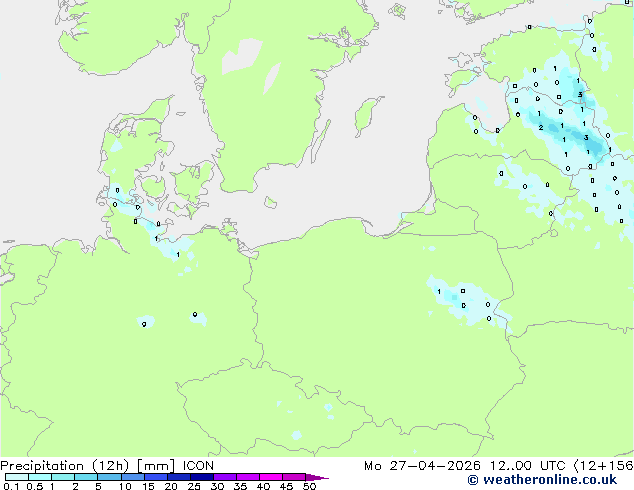Click the 'ICON' model name label
The image size is (634, 490).
[x=198, y=466]
